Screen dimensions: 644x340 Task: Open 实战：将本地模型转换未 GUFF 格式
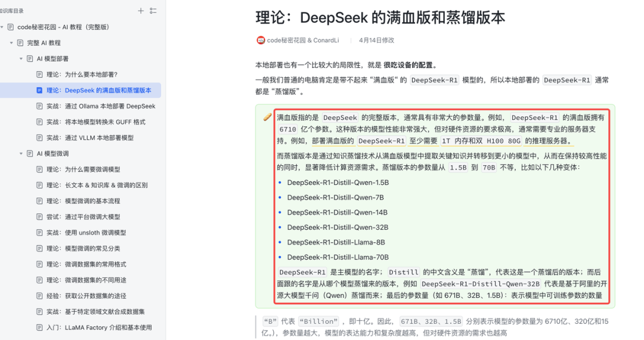point(95,122)
